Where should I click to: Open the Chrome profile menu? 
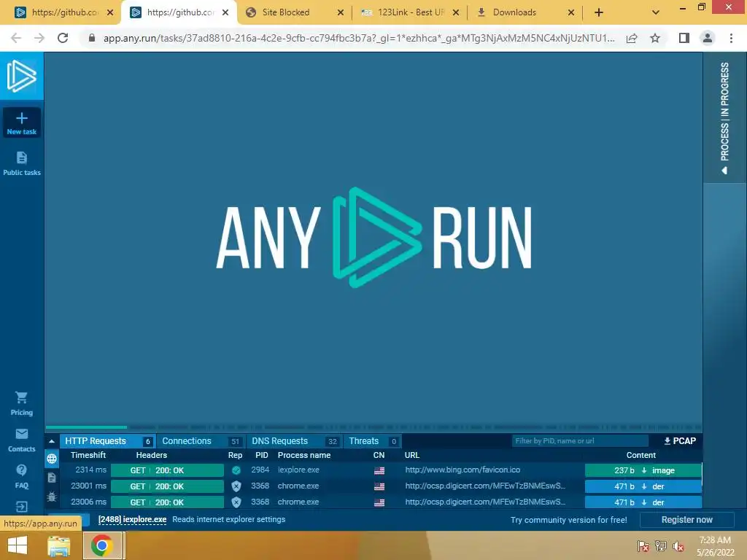tap(708, 38)
